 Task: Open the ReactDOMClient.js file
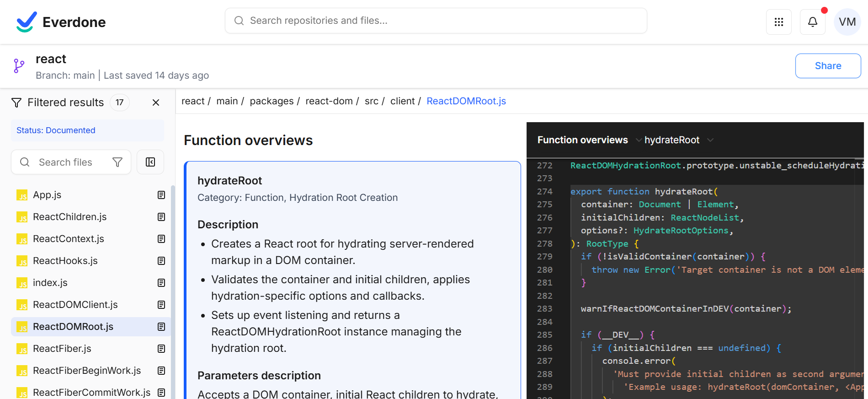[x=91, y=305]
